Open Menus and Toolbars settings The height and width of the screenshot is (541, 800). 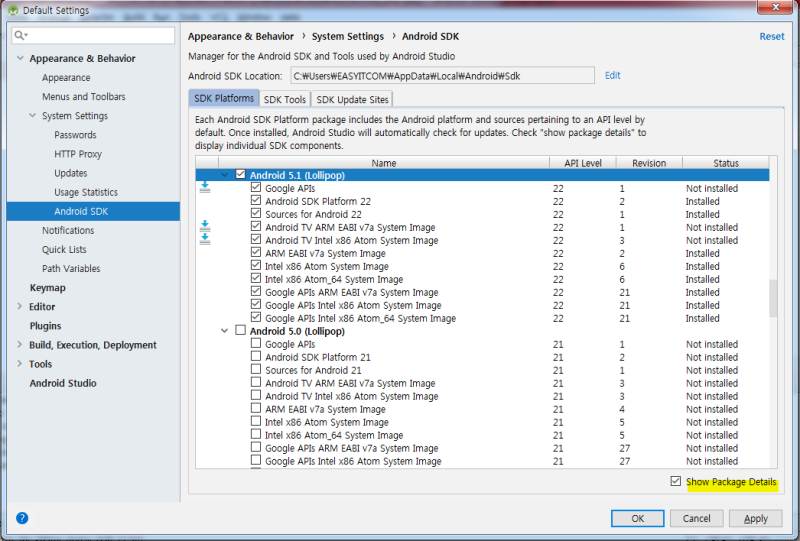[84, 96]
